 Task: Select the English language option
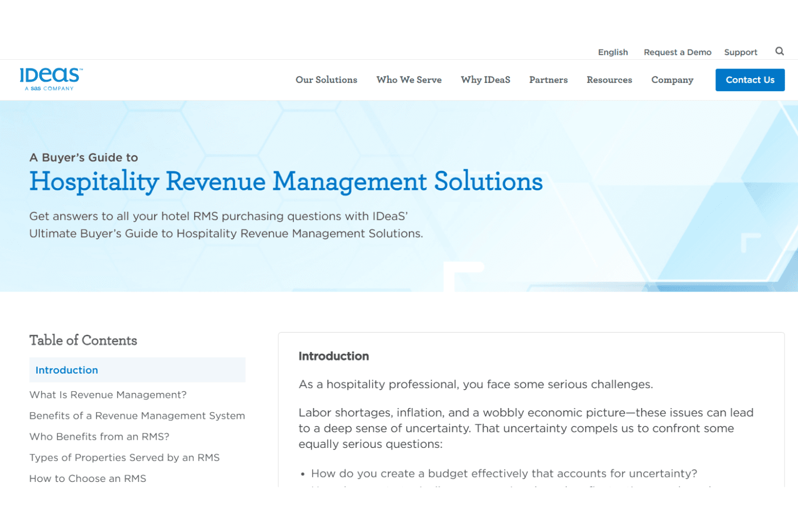[x=613, y=52]
